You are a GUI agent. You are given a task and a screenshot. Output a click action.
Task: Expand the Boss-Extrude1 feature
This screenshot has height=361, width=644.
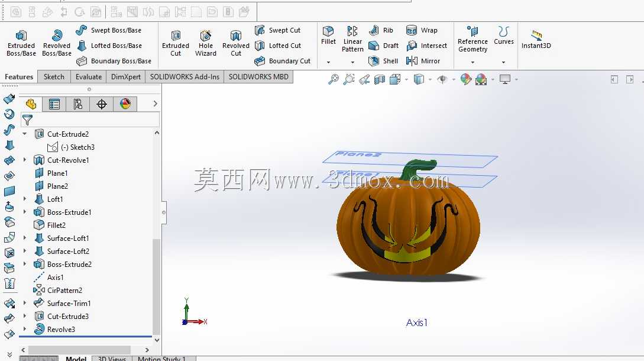click(25, 212)
